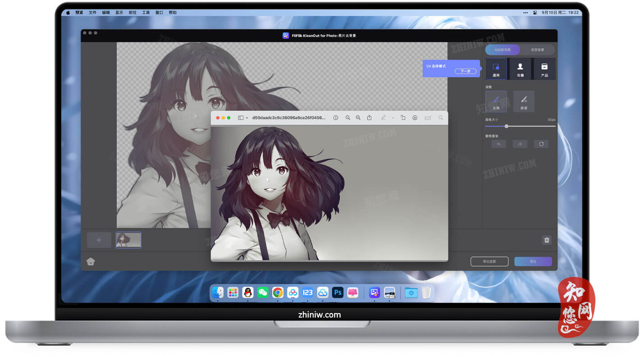
Task: Select the image thumbnail in bottom strip
Action: [128, 240]
